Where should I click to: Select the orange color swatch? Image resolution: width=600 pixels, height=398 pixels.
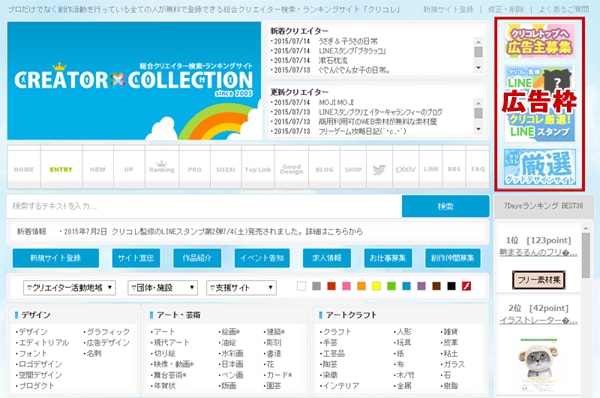click(x=361, y=286)
